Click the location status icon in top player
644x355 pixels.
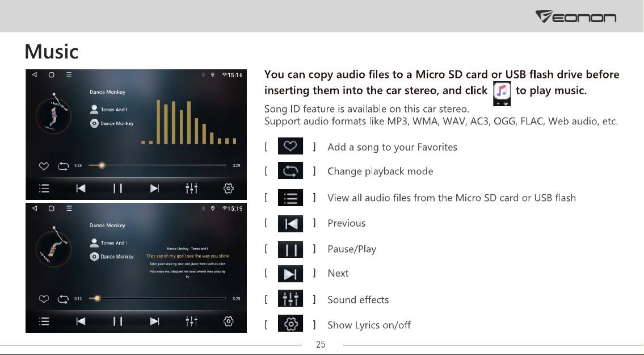pos(213,75)
